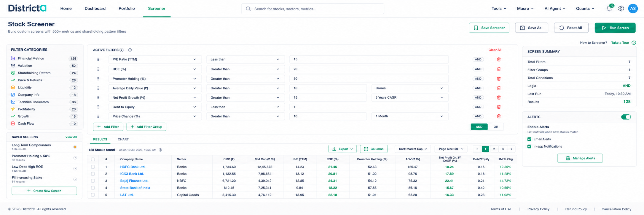
Task: Open the Page Size: 50 dropdown
Action: click(451, 149)
